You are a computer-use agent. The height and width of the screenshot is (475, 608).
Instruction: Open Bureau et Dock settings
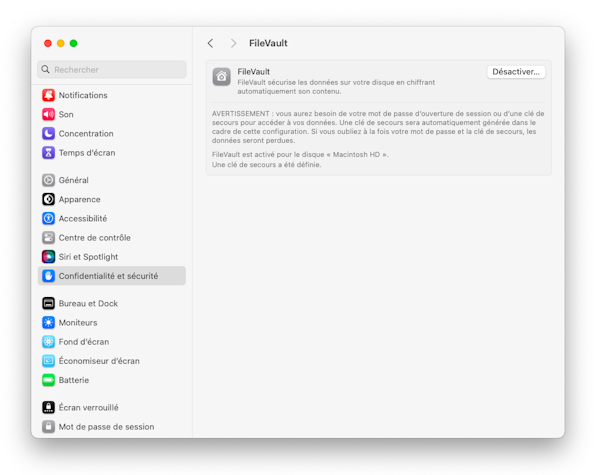point(112,303)
